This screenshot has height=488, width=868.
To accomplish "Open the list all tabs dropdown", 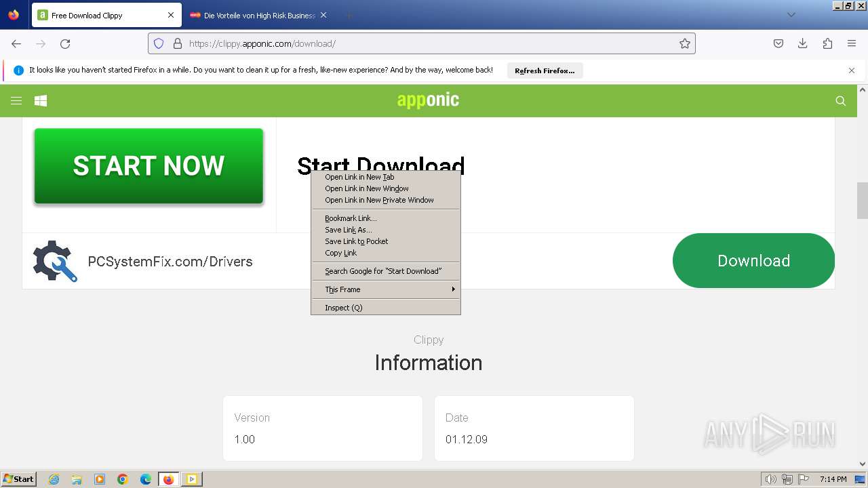I will [791, 15].
